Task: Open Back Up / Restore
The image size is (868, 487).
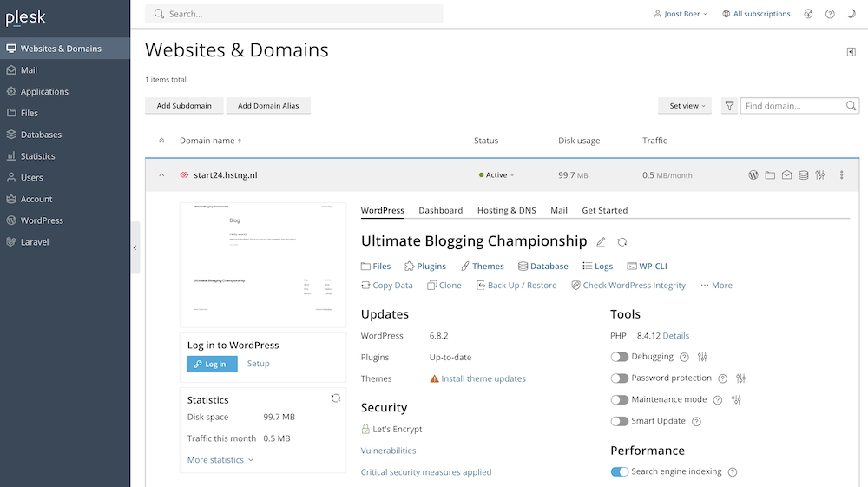Action: pyautogui.click(x=516, y=285)
